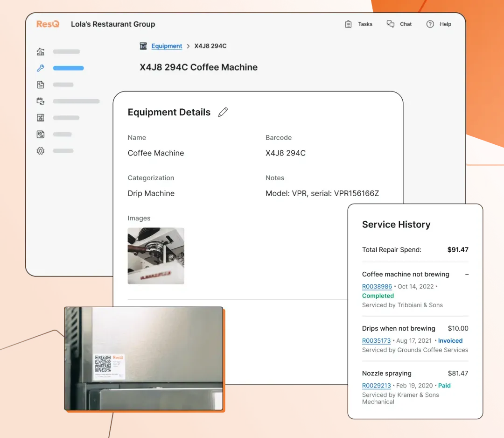The width and height of the screenshot is (504, 438).
Task: Click the Coffee Machine name value
Action: 155,153
